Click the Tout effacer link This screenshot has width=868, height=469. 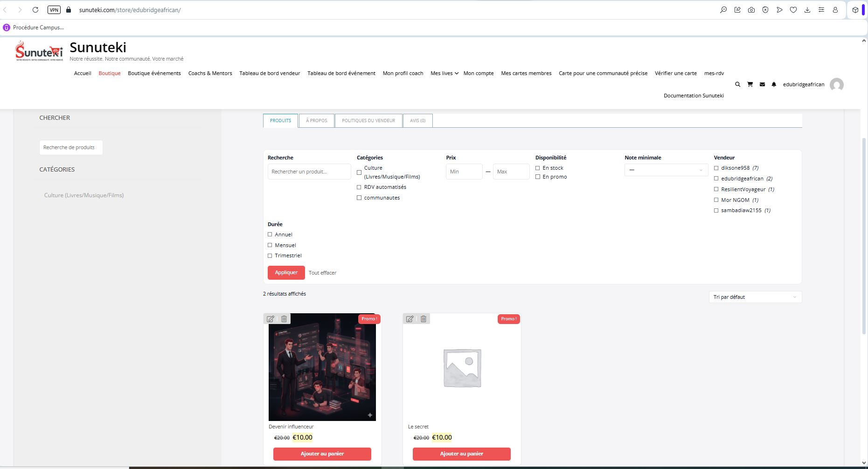(x=322, y=273)
